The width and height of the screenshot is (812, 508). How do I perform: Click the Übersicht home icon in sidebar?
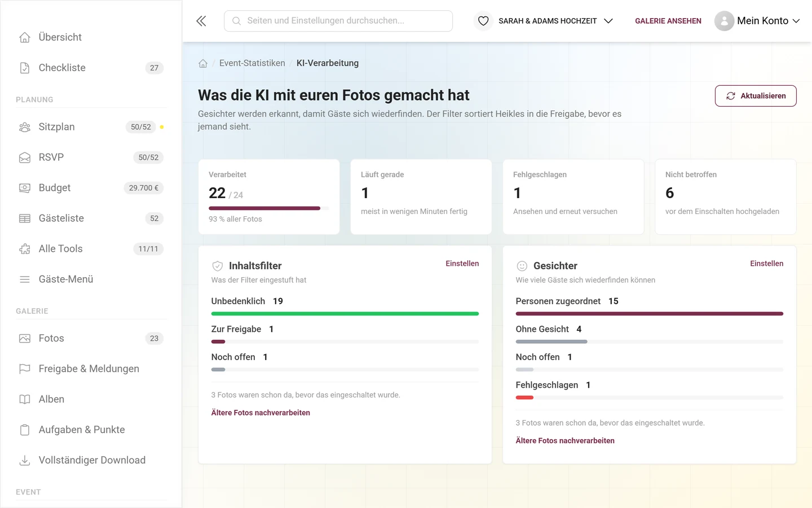pos(25,37)
